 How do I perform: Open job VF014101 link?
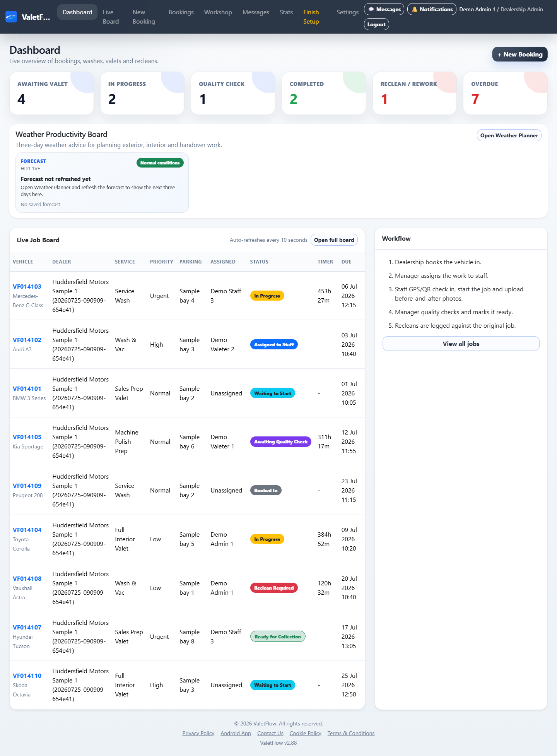click(x=27, y=389)
